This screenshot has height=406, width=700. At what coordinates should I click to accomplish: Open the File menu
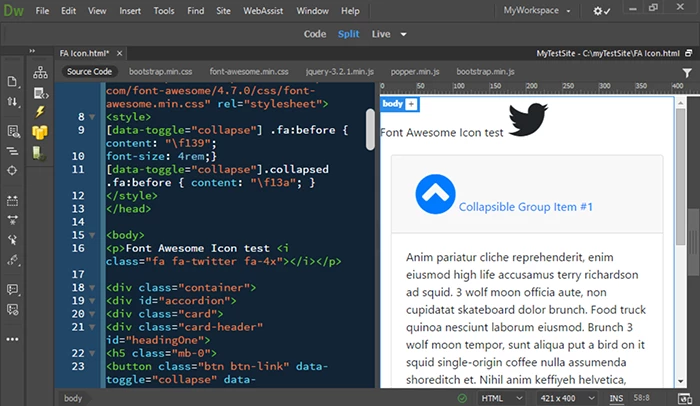tap(42, 11)
